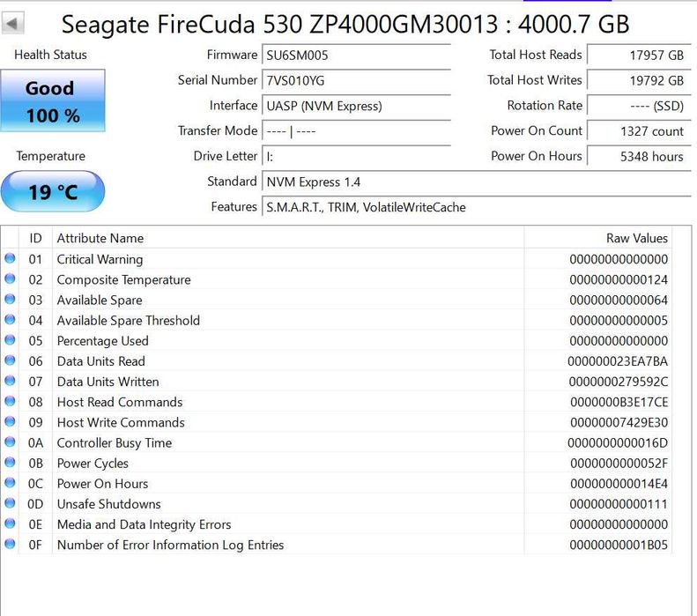
Task: Select Number of Error Information Log Entries name
Action: pyautogui.click(x=170, y=545)
